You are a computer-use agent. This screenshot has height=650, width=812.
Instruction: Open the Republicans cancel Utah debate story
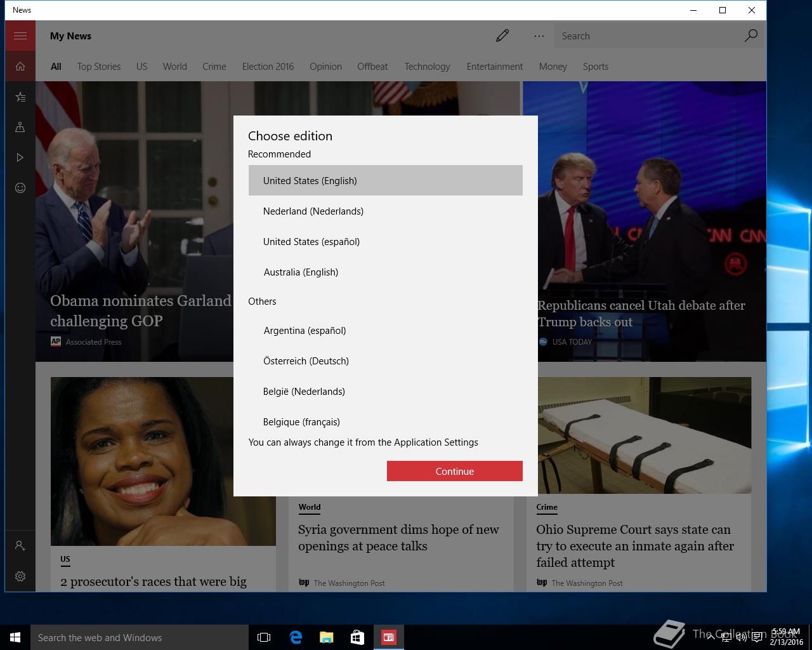641,314
